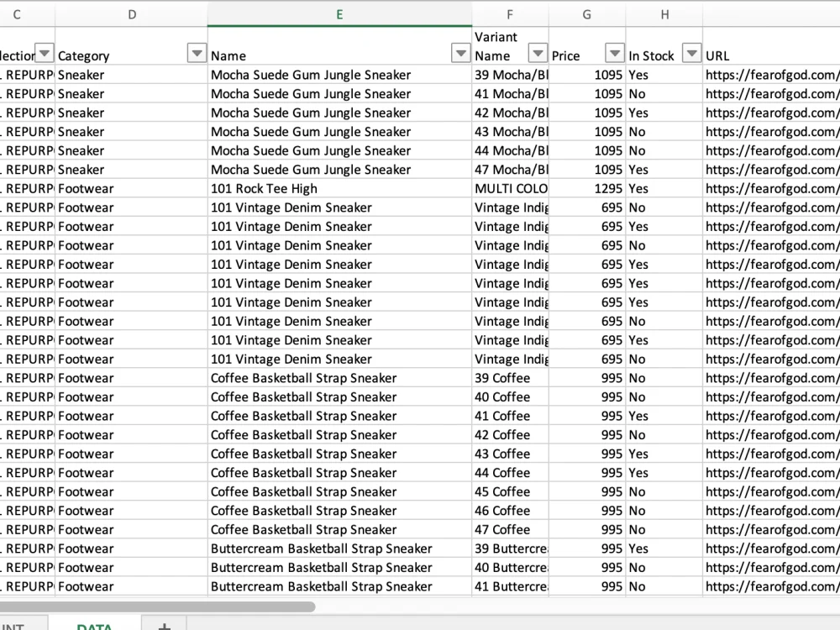Select Category cell in '39 Mocha/Bl' row

[131, 75]
